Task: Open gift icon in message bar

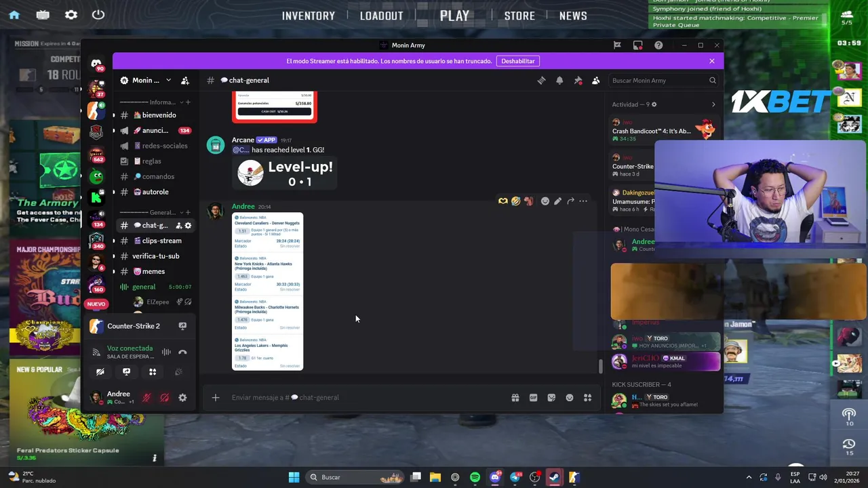Action: tap(515, 398)
